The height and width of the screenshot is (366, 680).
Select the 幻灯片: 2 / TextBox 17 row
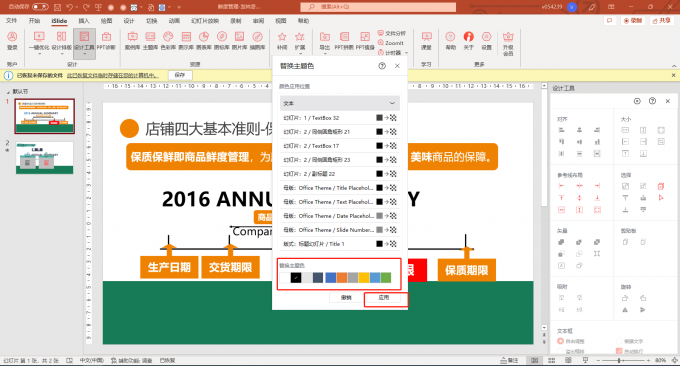coord(340,146)
